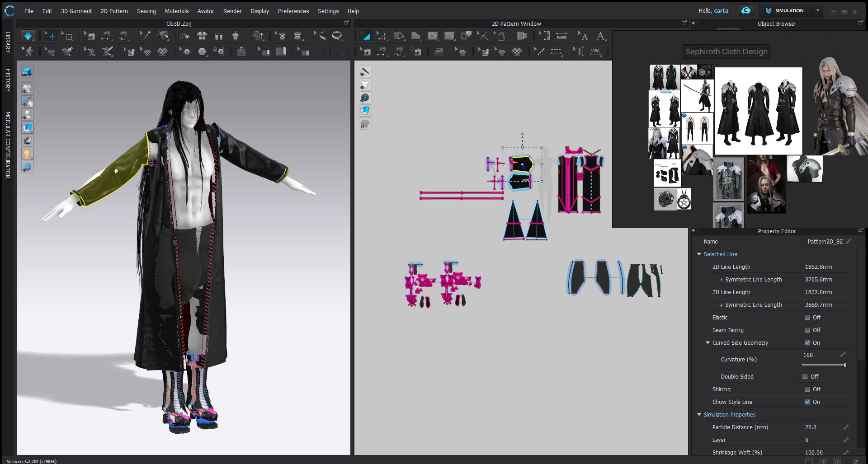Select the basic tape measure tool

320,36
